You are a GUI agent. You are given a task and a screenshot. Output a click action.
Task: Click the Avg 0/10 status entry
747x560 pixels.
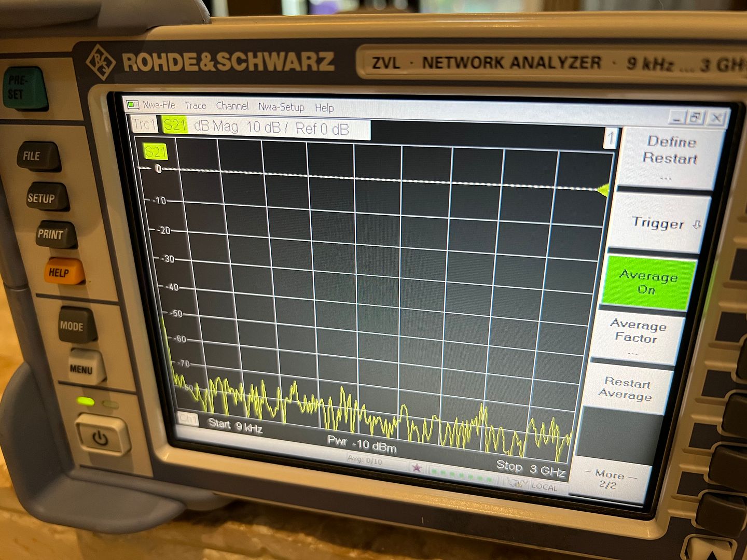coord(365,460)
